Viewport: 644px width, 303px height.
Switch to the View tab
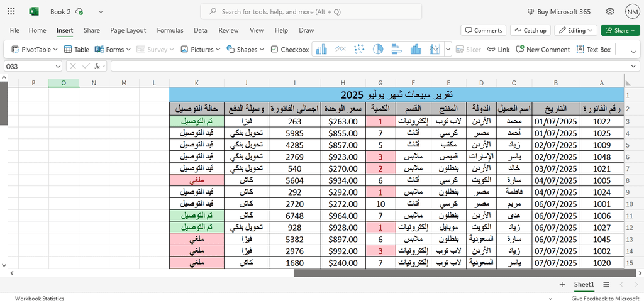pos(257,30)
